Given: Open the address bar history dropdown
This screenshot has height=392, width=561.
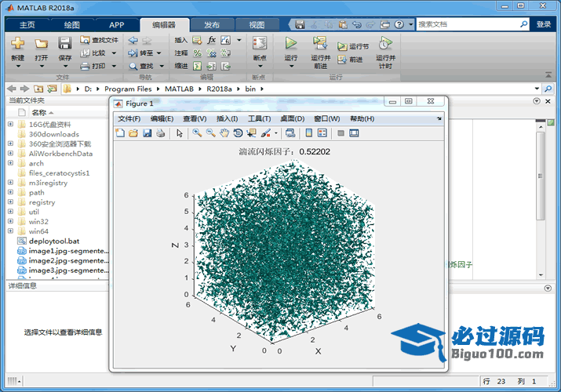Looking at the screenshot, I should (x=537, y=89).
